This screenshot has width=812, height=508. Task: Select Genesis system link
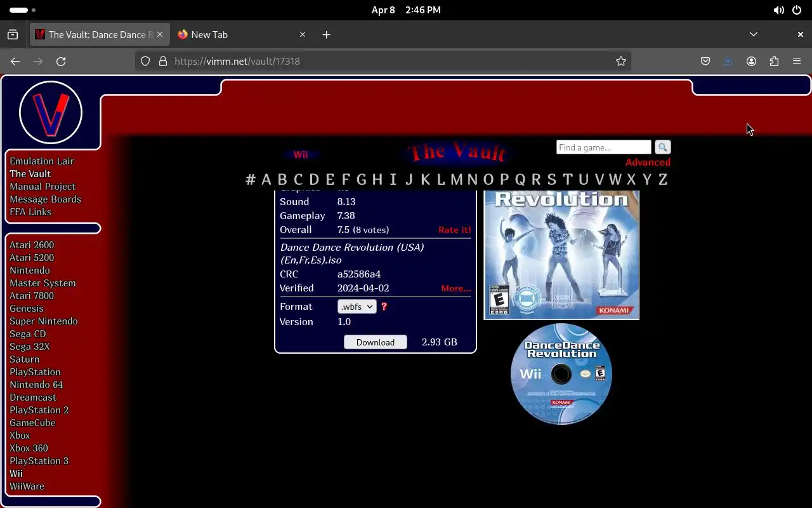coord(27,309)
